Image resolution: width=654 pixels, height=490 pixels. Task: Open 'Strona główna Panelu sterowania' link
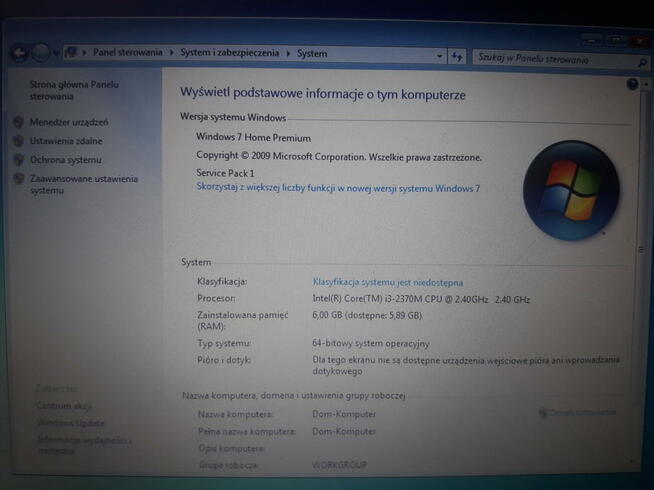point(74,90)
